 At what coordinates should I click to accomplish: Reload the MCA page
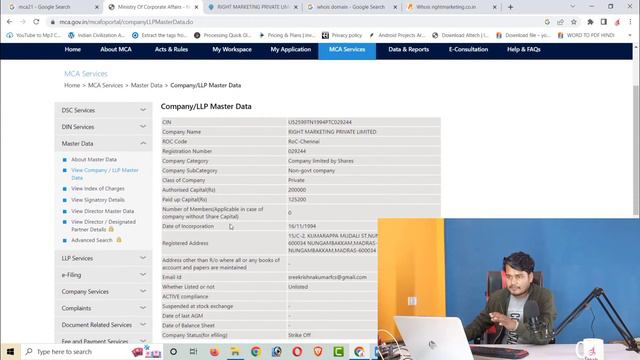(36, 22)
